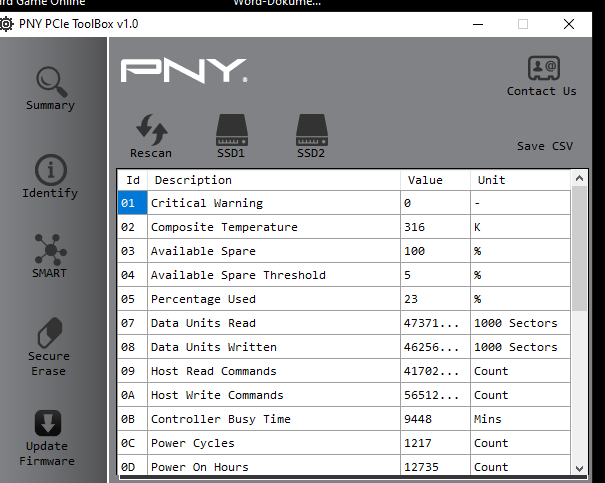Click the PNY logo

click(x=184, y=71)
